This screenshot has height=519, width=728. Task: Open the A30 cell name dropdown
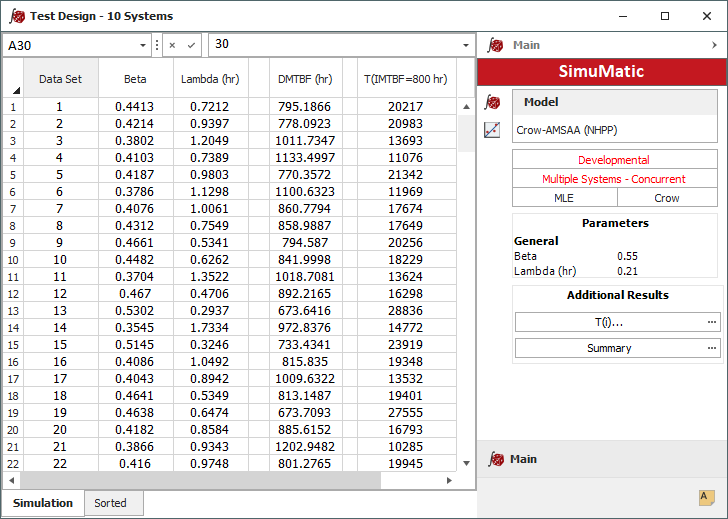(x=143, y=45)
